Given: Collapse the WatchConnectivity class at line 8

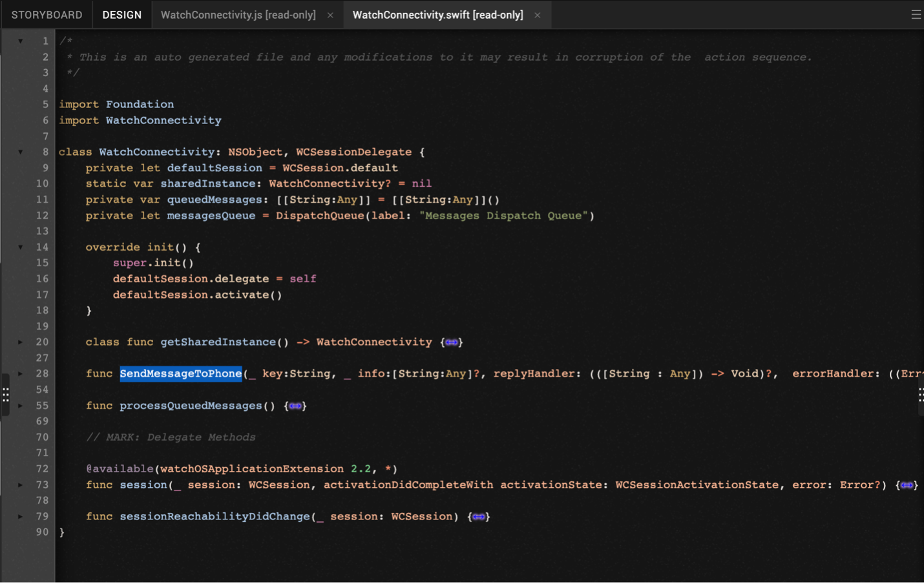Looking at the screenshot, I should click(21, 152).
